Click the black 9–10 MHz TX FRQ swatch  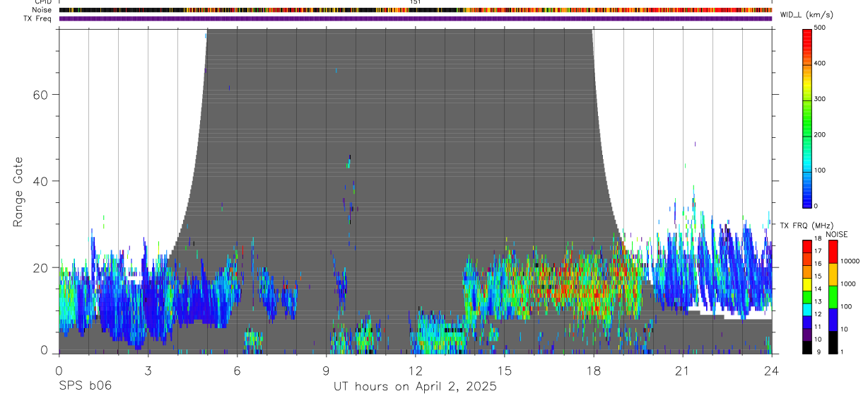point(807,348)
